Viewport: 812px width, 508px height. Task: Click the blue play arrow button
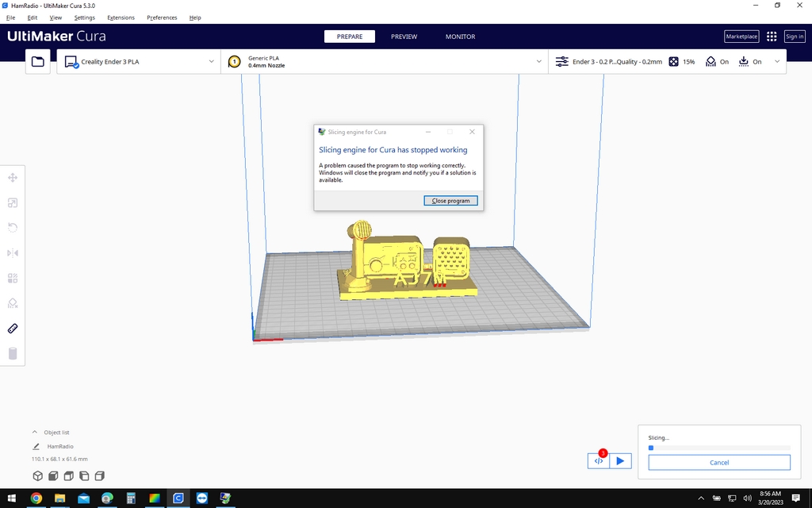pos(620,461)
